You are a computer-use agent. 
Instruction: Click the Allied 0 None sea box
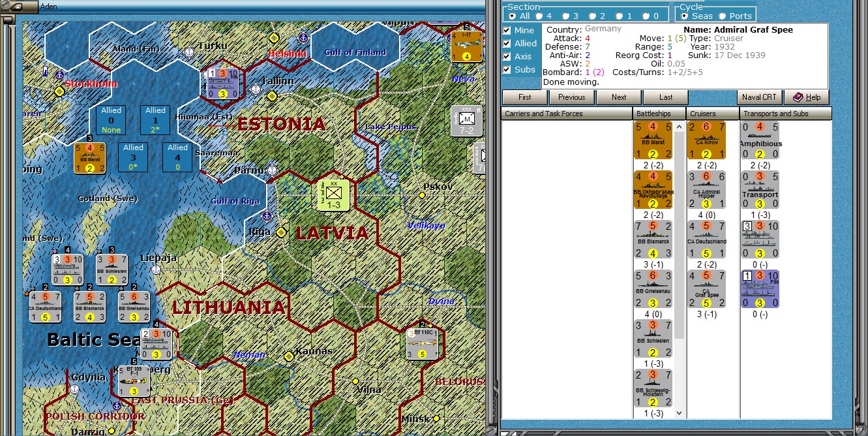click(x=111, y=120)
